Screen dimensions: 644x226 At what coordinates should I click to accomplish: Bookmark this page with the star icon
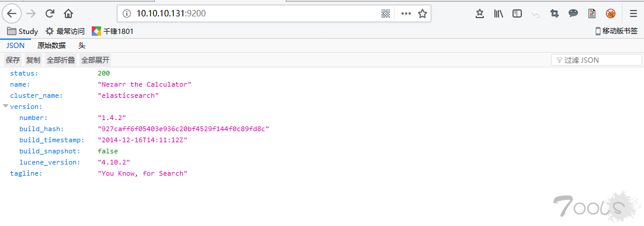(422, 13)
